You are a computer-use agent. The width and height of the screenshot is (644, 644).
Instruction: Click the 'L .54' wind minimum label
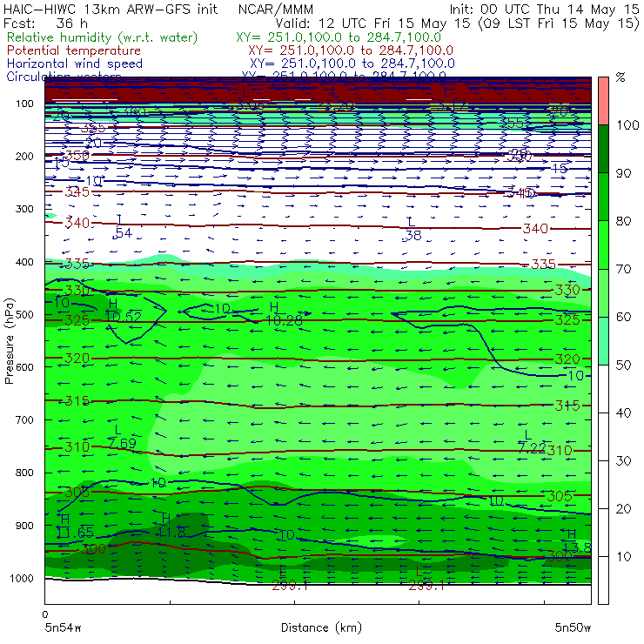[x=123, y=227]
